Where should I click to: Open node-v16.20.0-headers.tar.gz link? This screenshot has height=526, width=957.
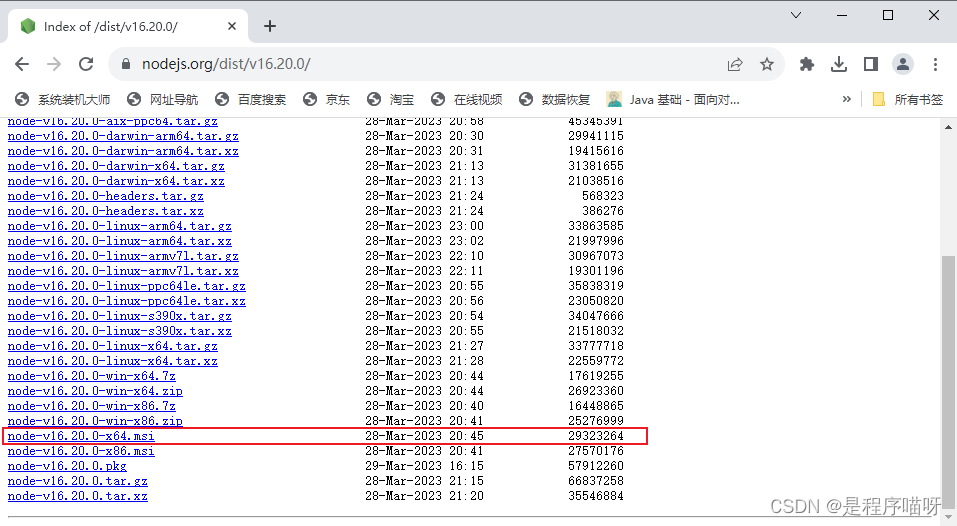coord(106,196)
